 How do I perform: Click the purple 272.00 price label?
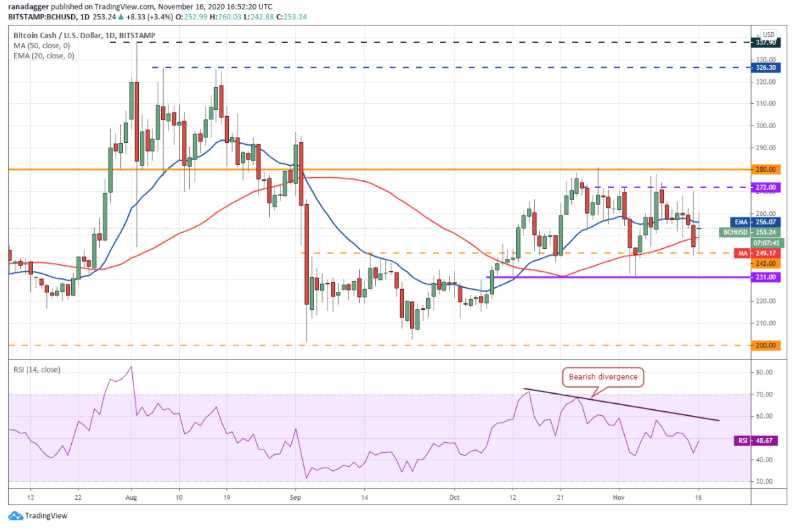pyautogui.click(x=766, y=187)
